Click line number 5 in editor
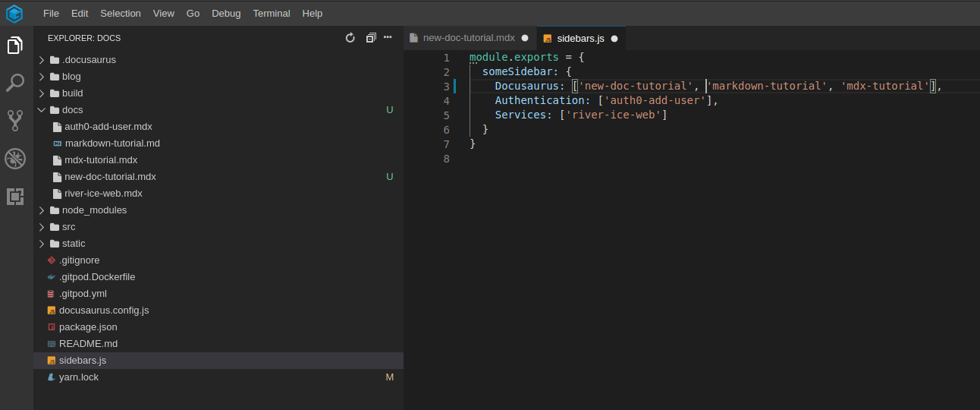980x410 pixels. point(447,115)
